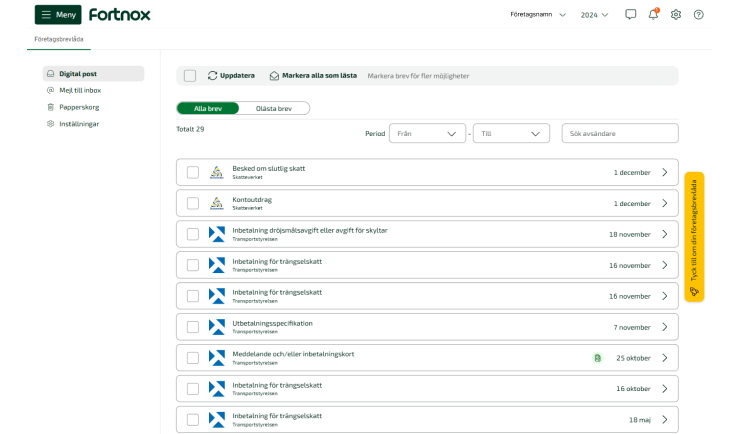Show Olästa brev filter

pos(274,108)
